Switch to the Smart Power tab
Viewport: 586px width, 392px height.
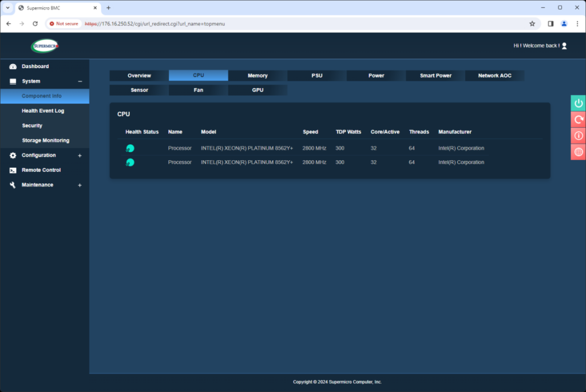[435, 76]
